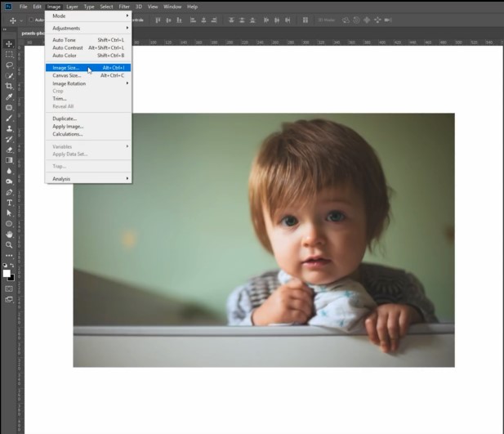Click Align top edges icon
Viewport: 504px width, 434px height.
158,20
